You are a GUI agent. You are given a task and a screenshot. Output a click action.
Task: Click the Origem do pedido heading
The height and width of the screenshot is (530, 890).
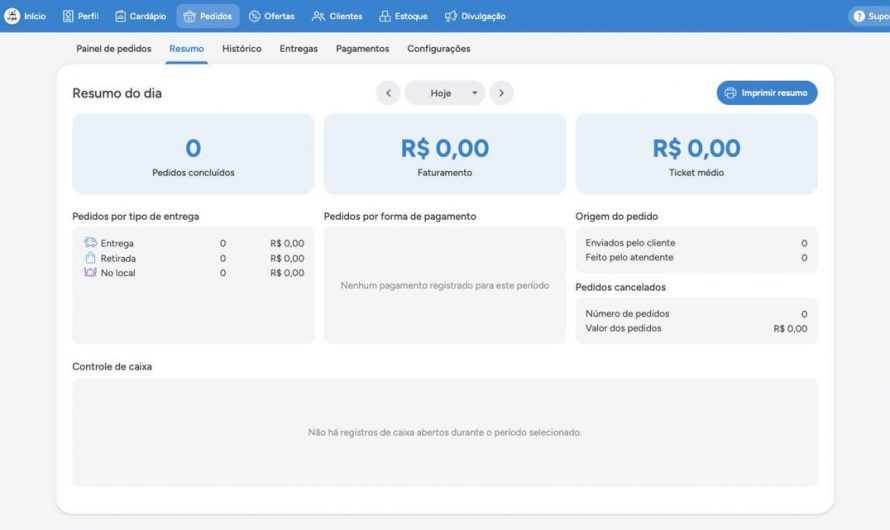(x=616, y=216)
